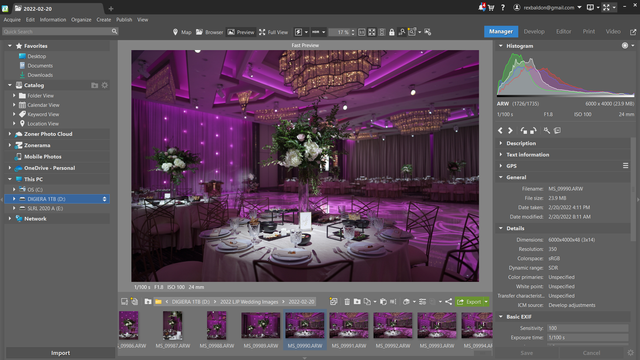The height and width of the screenshot is (360, 640).
Task: Rotate image left using the rotate icon
Action: click(524, 131)
